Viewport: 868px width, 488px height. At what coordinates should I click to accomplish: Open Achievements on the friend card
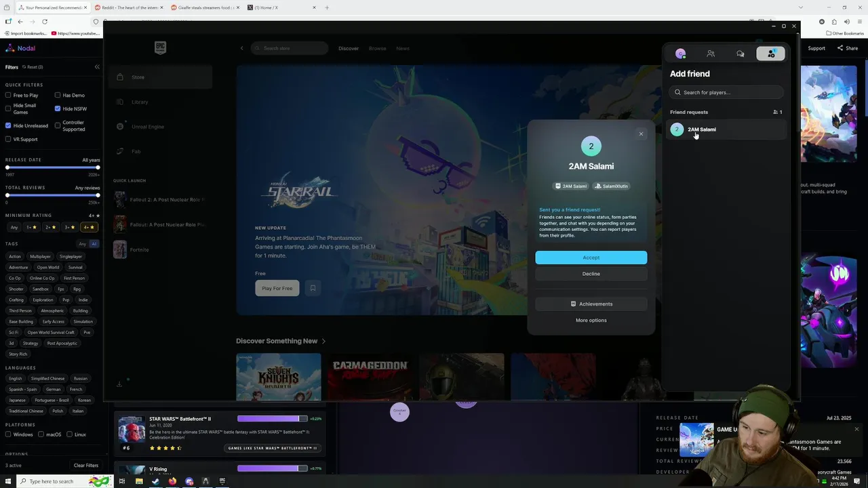pyautogui.click(x=591, y=304)
